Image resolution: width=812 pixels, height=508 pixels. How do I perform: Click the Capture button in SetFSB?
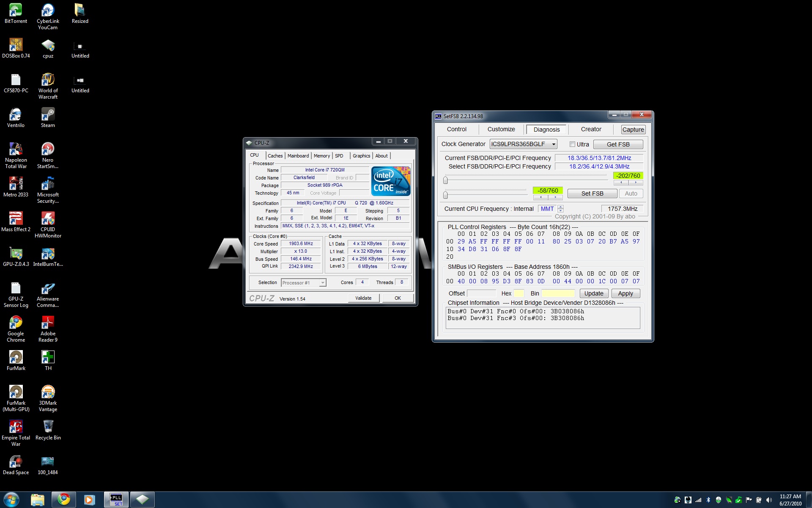pos(633,130)
